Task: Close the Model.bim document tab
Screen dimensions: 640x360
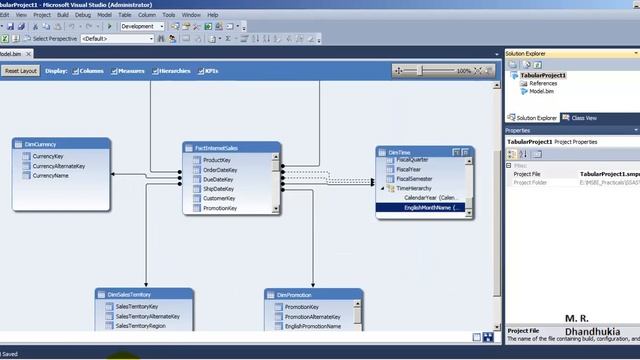Action: point(28,54)
